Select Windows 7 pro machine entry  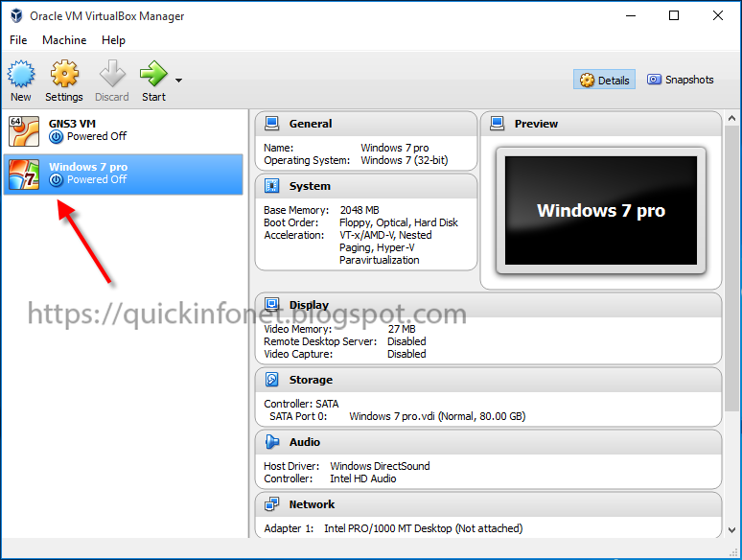point(123,175)
